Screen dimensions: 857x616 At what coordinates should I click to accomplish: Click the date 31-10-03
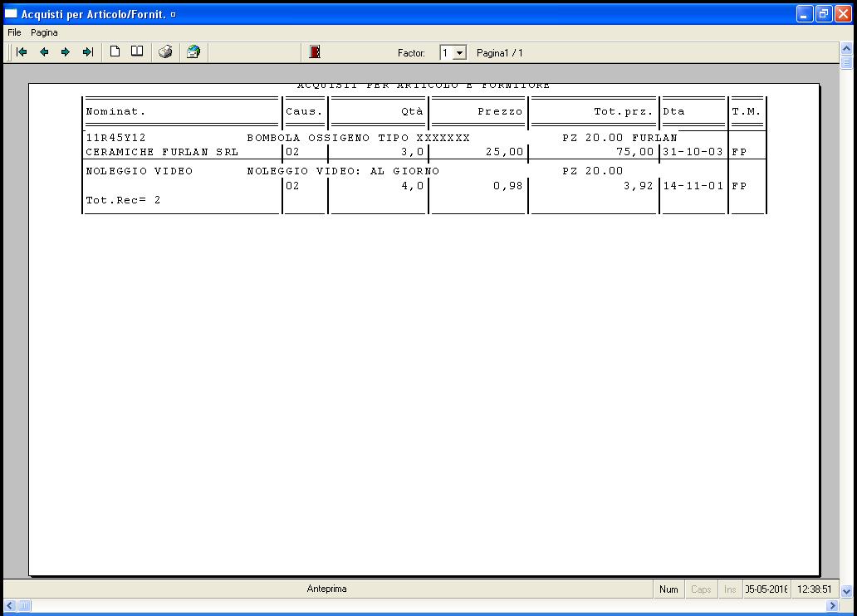click(x=693, y=152)
